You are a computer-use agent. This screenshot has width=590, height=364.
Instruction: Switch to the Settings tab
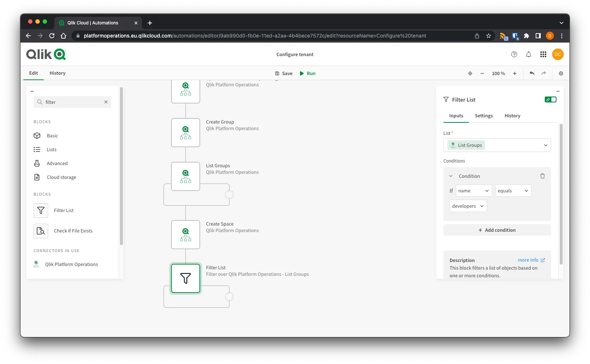click(484, 116)
